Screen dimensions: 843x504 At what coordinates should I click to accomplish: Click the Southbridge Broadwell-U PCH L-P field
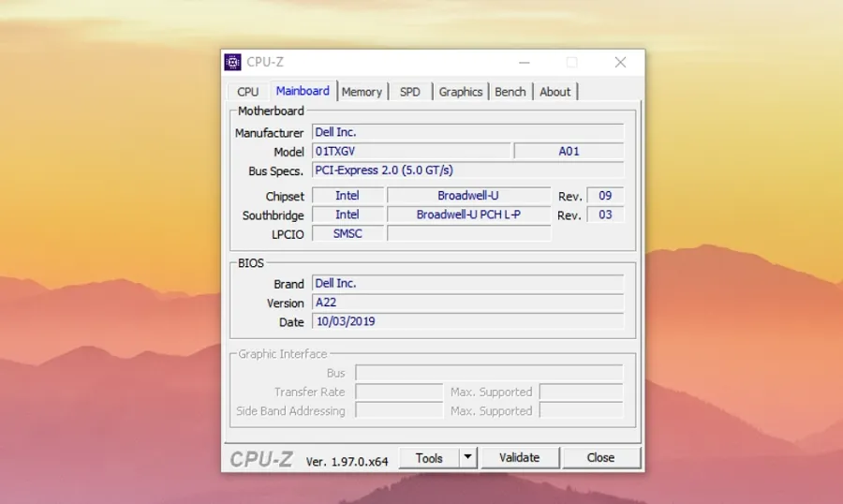click(x=469, y=215)
